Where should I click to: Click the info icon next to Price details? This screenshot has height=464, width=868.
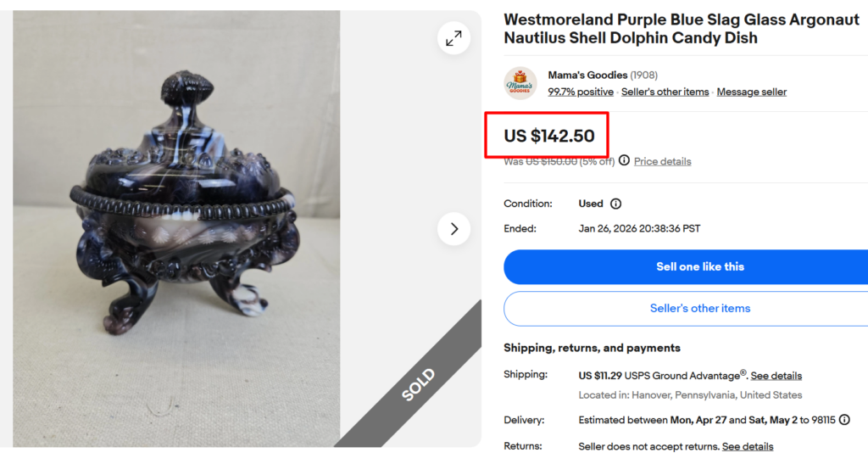624,160
